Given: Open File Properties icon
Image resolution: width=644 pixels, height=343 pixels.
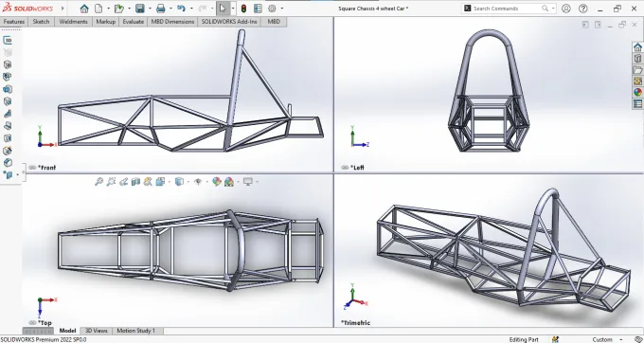Looking at the screenshot, I should point(258,9).
